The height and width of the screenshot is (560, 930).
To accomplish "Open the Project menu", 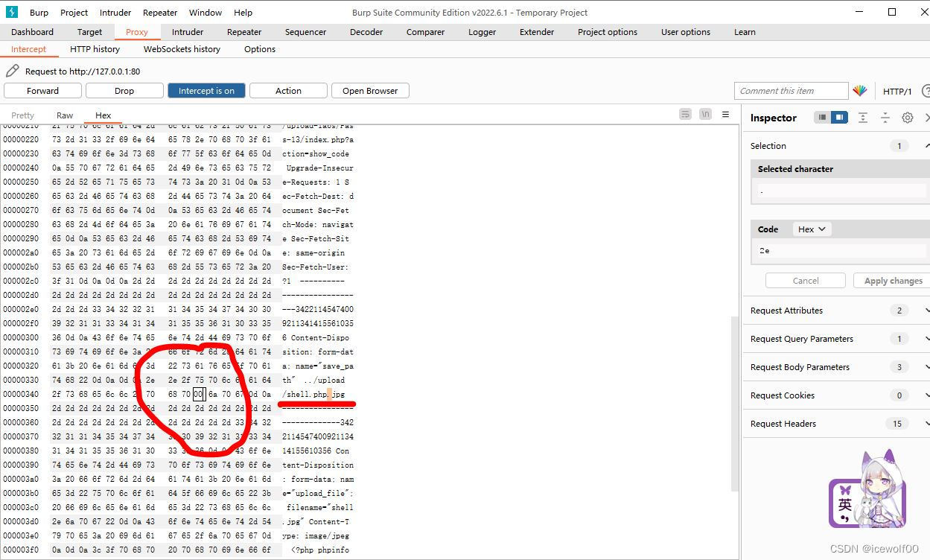I will pos(74,13).
